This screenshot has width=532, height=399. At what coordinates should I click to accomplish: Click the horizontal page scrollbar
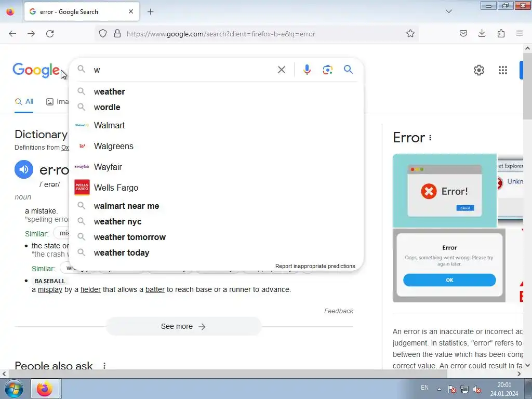[228, 374]
